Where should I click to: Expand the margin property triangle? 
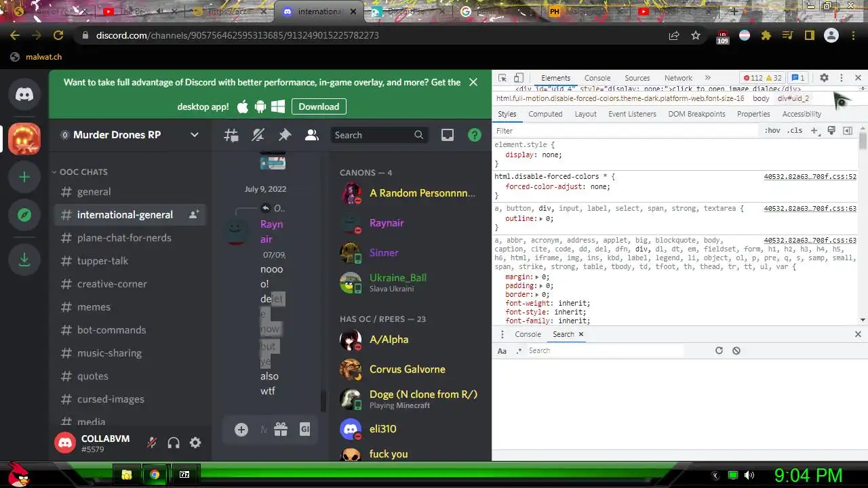tap(538, 277)
